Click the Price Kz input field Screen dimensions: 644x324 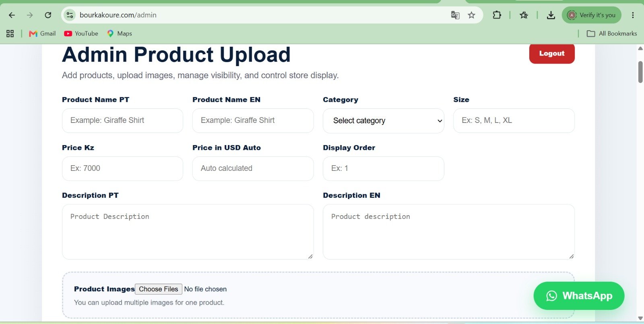point(122,168)
